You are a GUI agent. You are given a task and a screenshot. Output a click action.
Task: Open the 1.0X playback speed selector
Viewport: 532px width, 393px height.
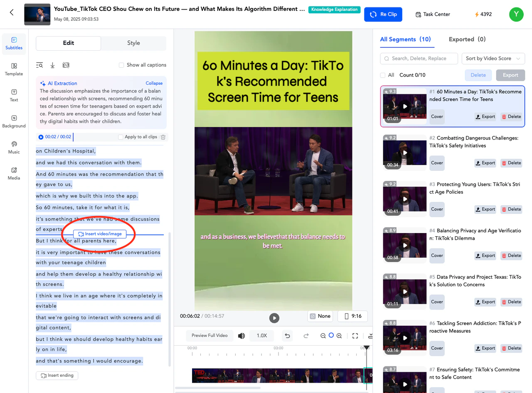[x=262, y=336]
